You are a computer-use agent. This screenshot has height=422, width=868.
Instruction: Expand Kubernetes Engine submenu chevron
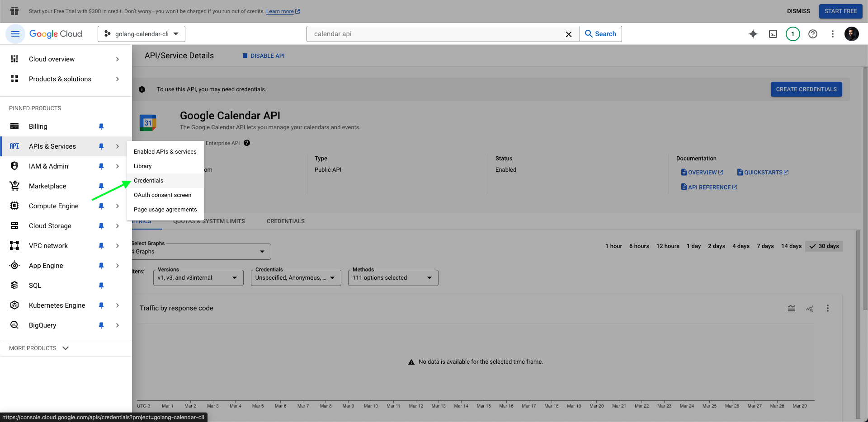(118, 305)
